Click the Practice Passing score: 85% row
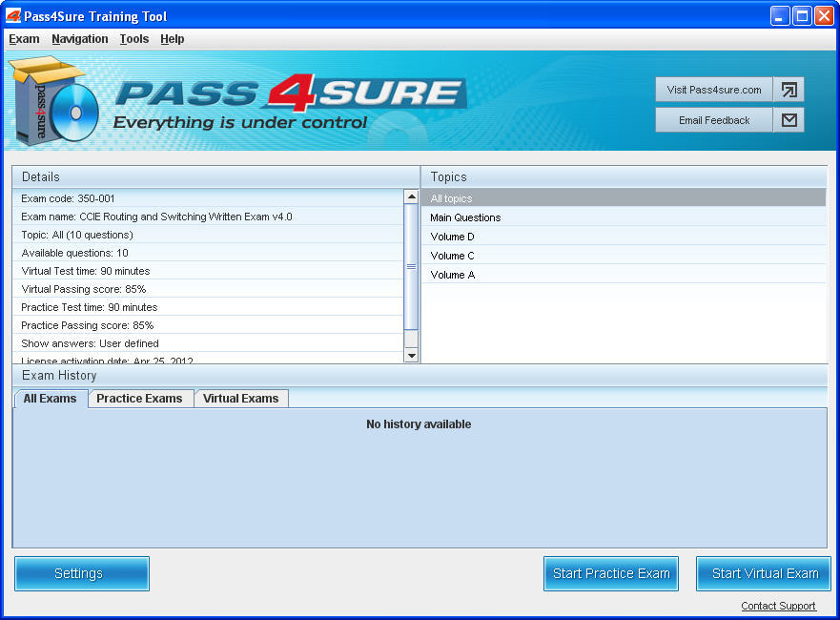Viewport: 840px width, 620px height. [208, 325]
